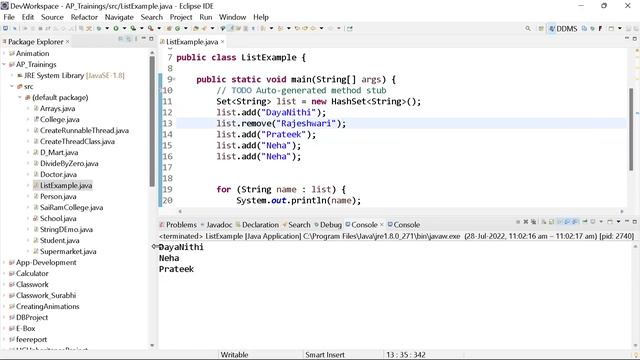Close the ListExample.java editor tab
640x360 pixels.
coord(222,42)
